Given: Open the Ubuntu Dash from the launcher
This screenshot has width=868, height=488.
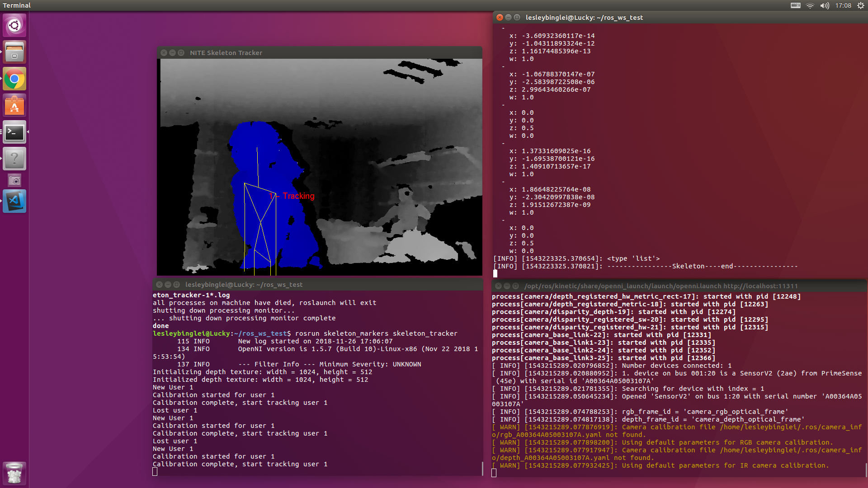Looking at the screenshot, I should [14, 25].
